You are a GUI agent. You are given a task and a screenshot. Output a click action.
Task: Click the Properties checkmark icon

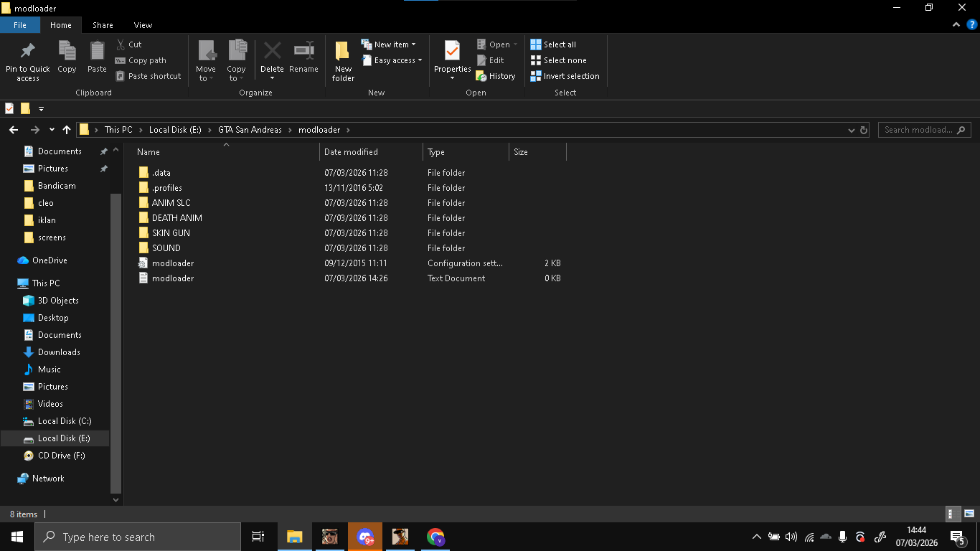coord(452,51)
